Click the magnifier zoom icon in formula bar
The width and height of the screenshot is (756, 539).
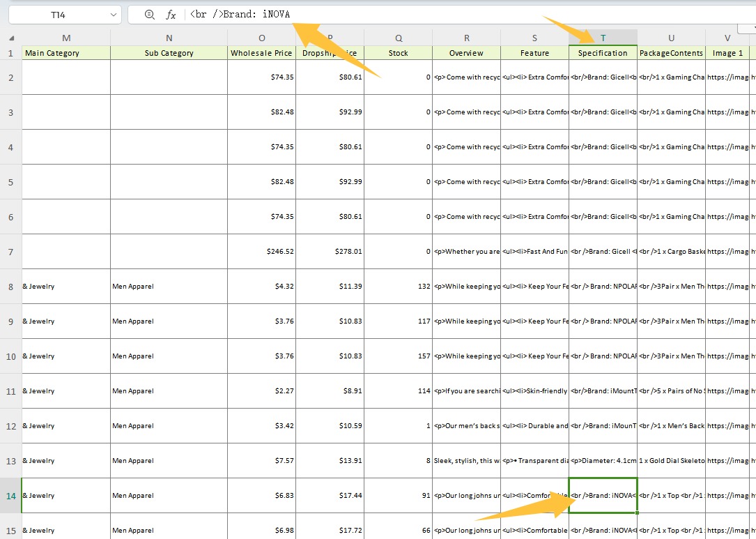pos(149,15)
